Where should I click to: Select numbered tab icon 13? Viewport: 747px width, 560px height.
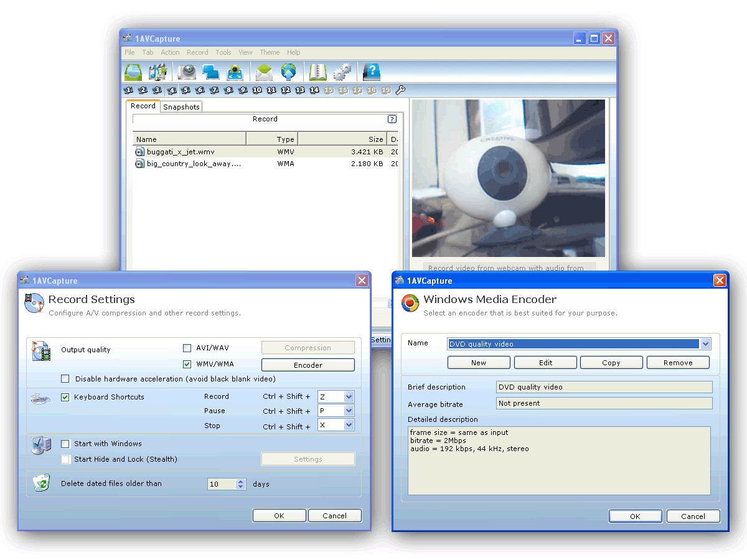[301, 90]
